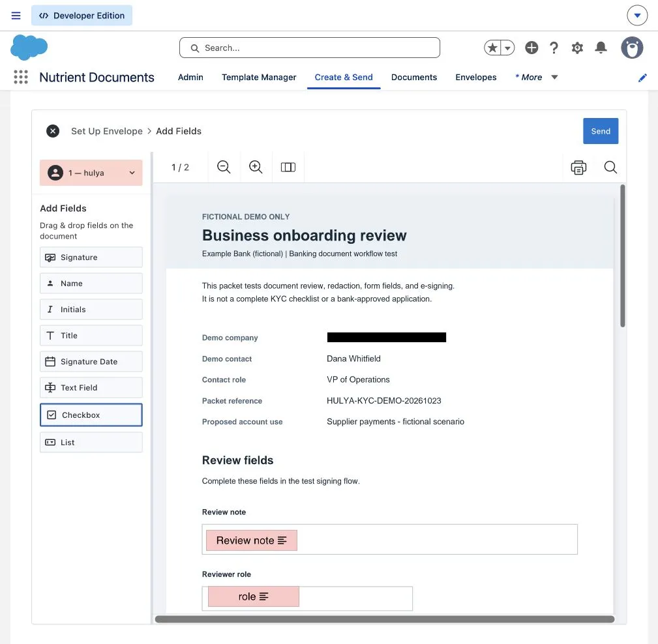This screenshot has height=644, width=658.
Task: Expand the favorites list arrow
Action: [508, 48]
